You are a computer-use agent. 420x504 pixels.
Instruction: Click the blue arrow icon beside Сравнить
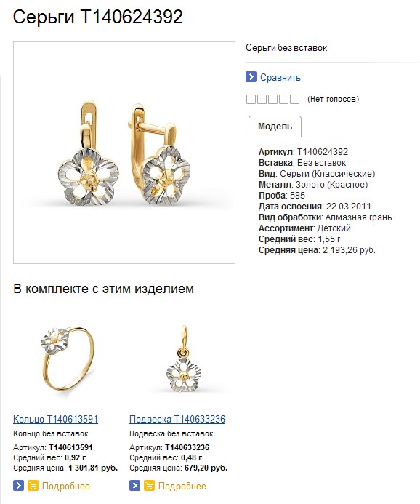tap(251, 77)
